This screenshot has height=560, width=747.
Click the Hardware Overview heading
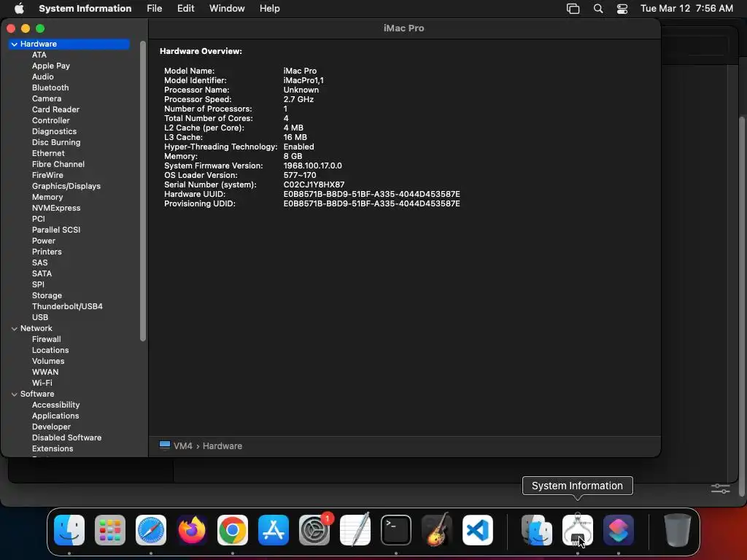point(201,51)
